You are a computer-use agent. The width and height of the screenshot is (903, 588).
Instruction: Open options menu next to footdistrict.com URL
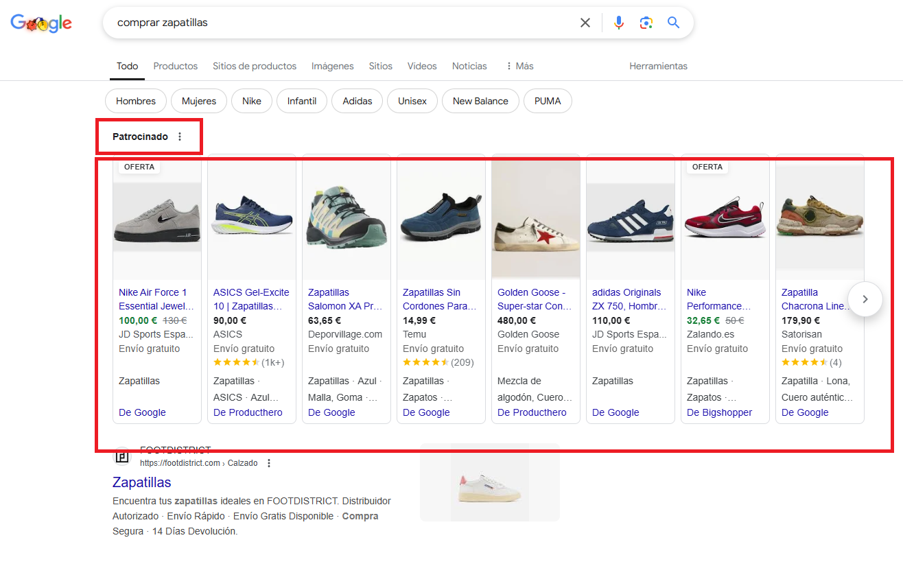(x=269, y=463)
